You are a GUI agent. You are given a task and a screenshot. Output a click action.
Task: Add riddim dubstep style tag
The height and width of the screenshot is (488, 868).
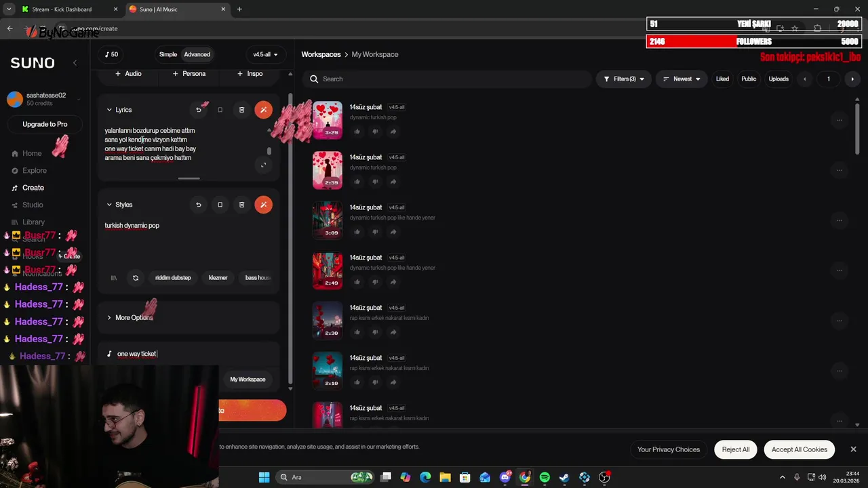173,278
